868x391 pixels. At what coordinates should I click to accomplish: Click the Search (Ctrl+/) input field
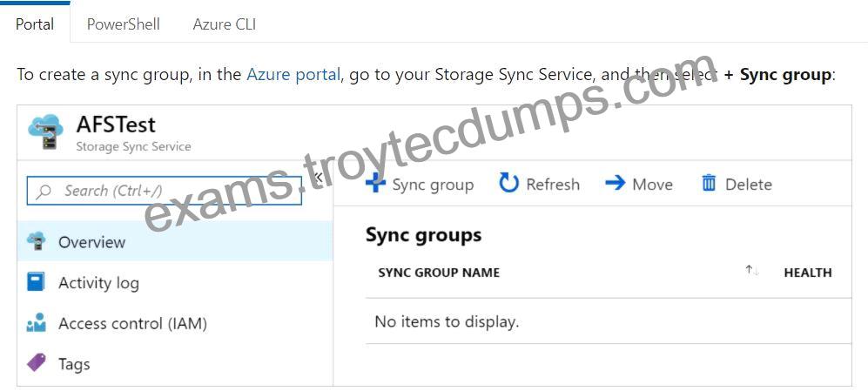[165, 191]
